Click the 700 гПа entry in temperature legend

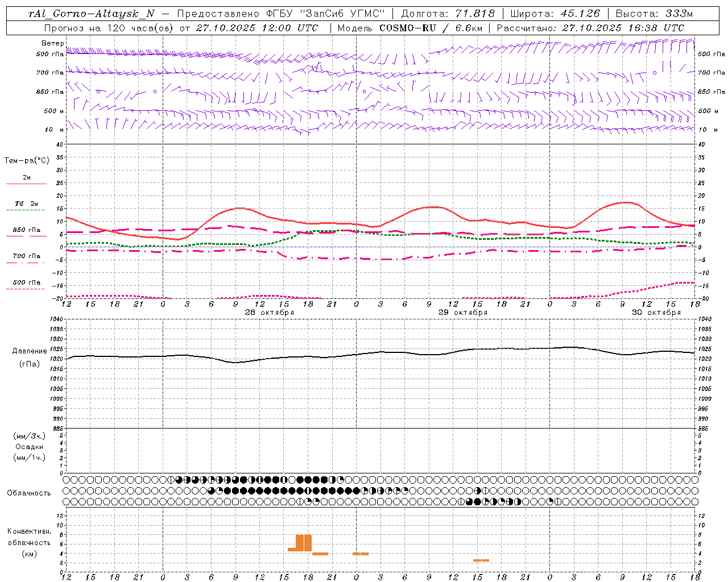[x=27, y=256]
